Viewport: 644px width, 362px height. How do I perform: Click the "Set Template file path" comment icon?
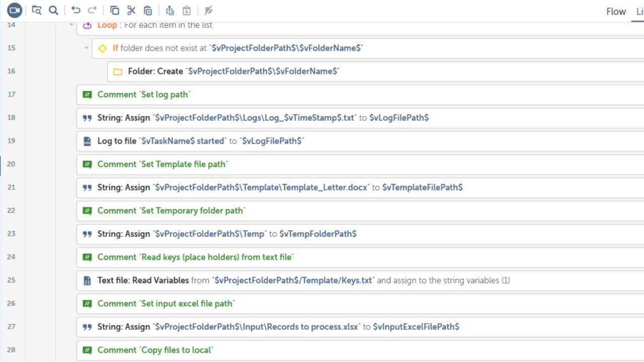(87, 164)
